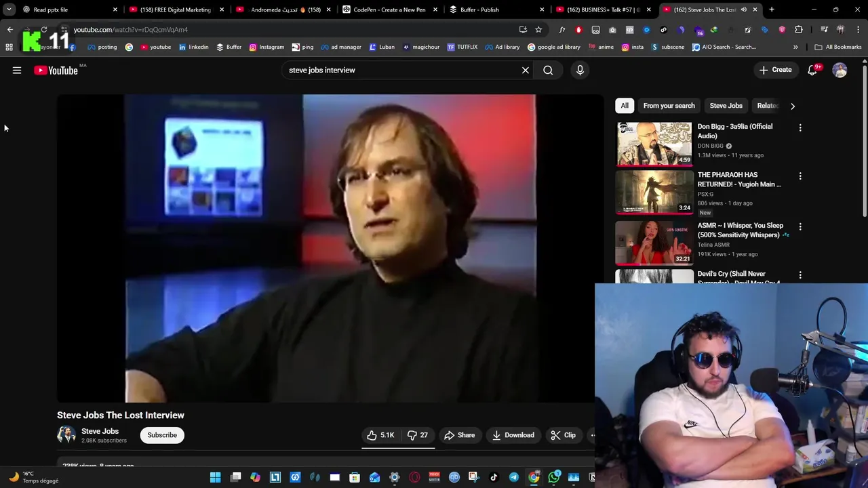The image size is (868, 488).
Task: Clear the search text with the X
Action: point(525,70)
